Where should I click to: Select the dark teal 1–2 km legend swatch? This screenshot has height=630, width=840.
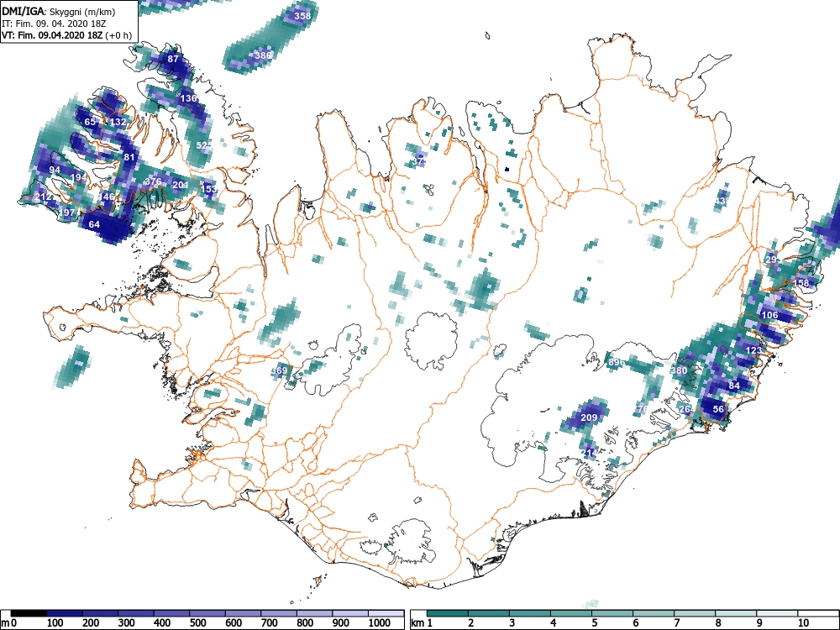pyautogui.click(x=448, y=613)
